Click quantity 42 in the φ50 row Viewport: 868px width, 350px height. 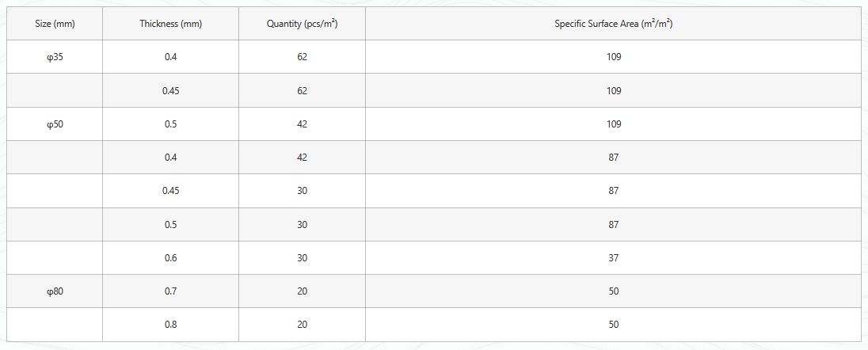(302, 124)
